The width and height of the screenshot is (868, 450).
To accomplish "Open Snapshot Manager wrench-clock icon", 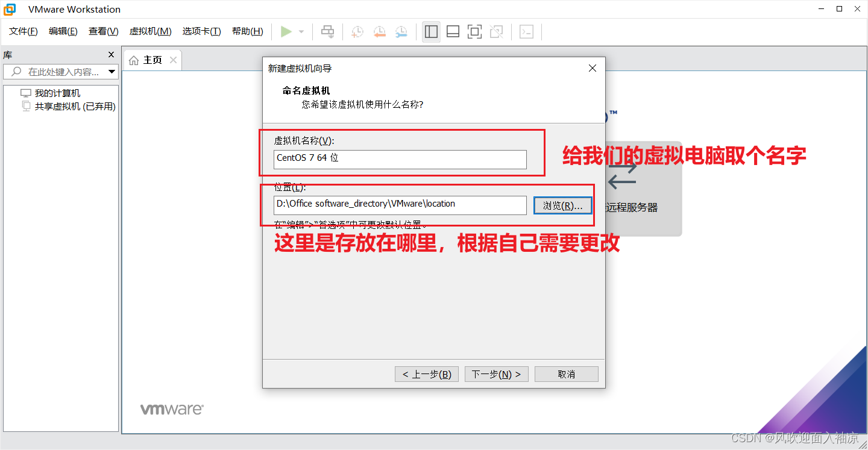I will pos(401,31).
